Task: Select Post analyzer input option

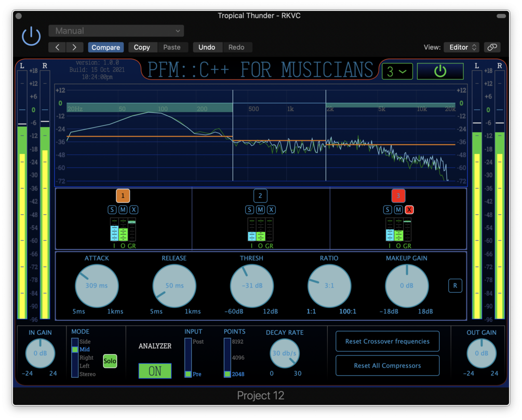Action: tap(198, 342)
